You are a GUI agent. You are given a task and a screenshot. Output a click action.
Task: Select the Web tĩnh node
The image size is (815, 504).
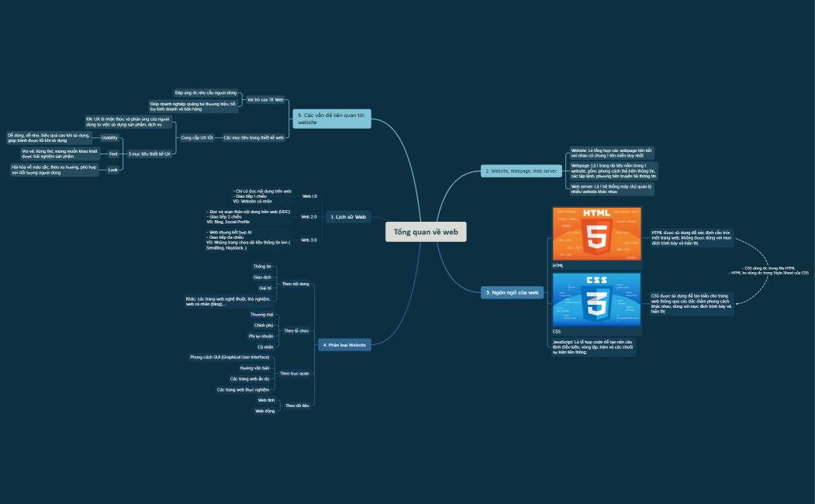pyautogui.click(x=264, y=400)
